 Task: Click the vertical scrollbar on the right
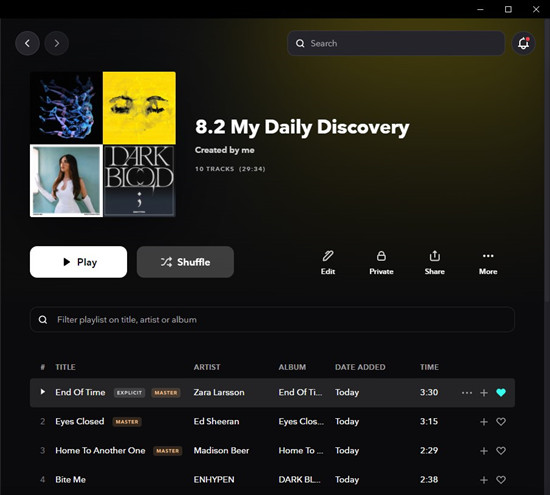click(547, 160)
